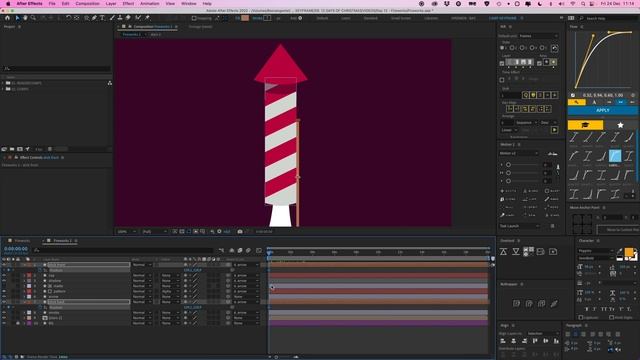Click the Effect Controls panel tab
This screenshot has width=640, height=360.
click(39, 158)
